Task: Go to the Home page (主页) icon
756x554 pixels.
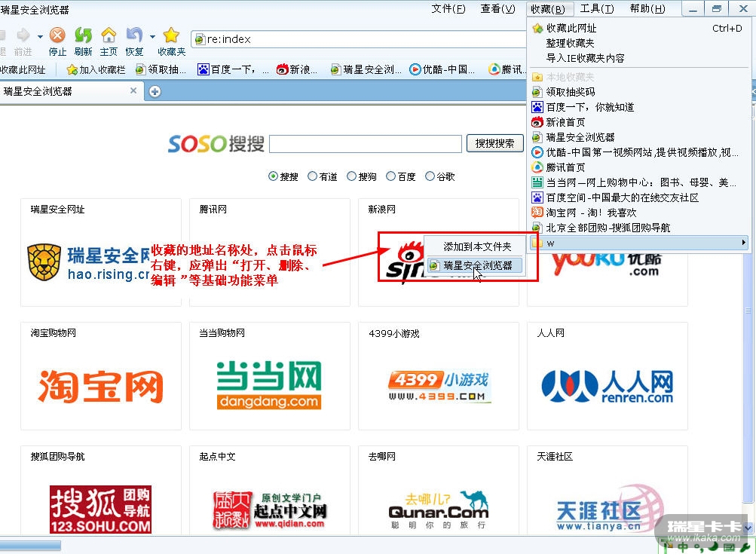Action: pyautogui.click(x=109, y=35)
